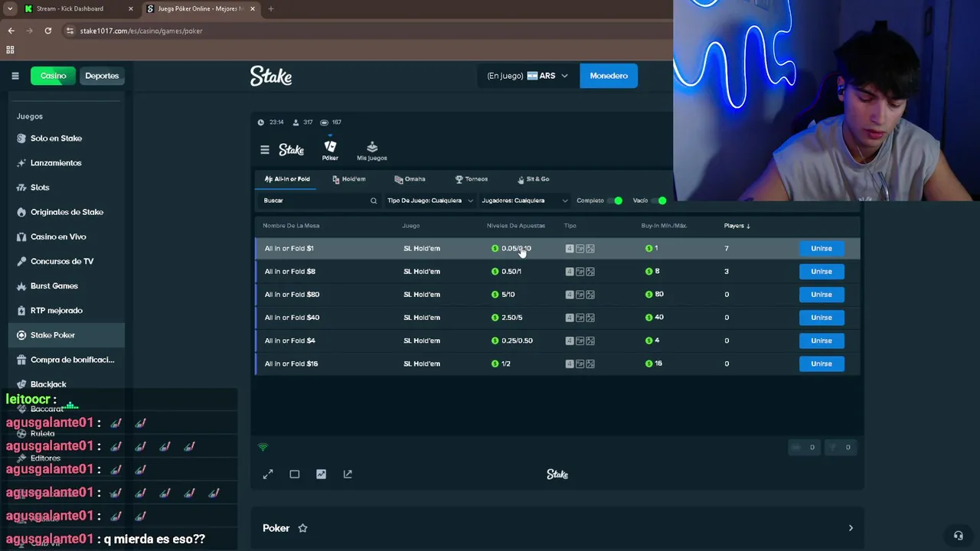The image size is (980, 551).
Task: Go back in browser history
Action: [x=11, y=31]
